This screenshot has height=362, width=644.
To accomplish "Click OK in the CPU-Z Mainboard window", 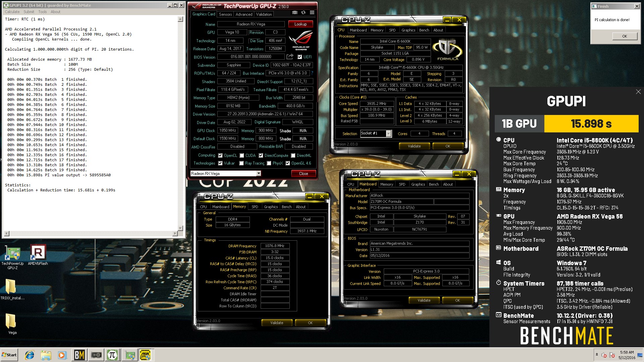I will 458,300.
